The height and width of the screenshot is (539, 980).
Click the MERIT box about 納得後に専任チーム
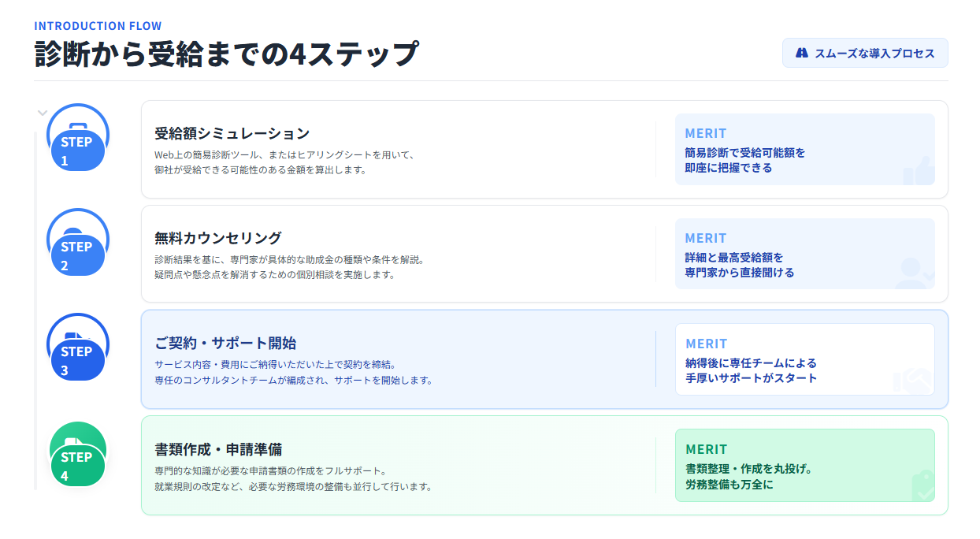coord(804,359)
